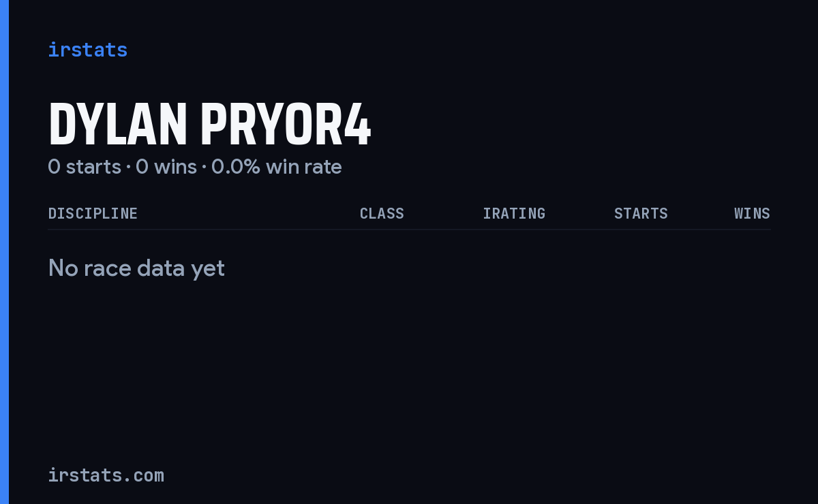Click the dot between wins and win rate
Screen dimensions: 818x504
coord(204,167)
